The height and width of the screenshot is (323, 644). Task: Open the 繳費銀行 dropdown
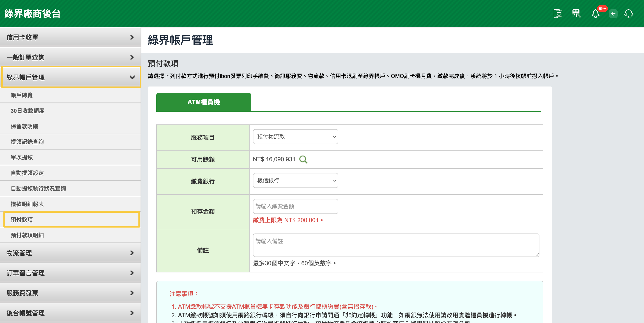point(295,180)
